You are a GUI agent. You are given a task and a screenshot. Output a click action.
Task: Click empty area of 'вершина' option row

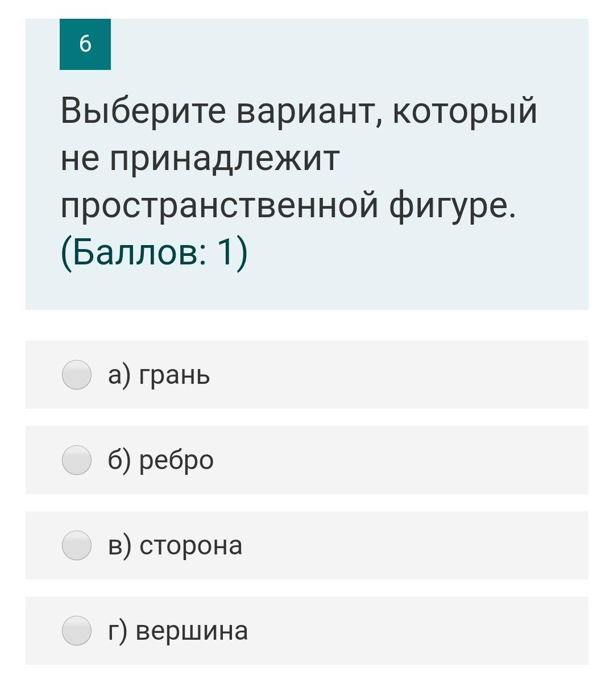coord(398,631)
